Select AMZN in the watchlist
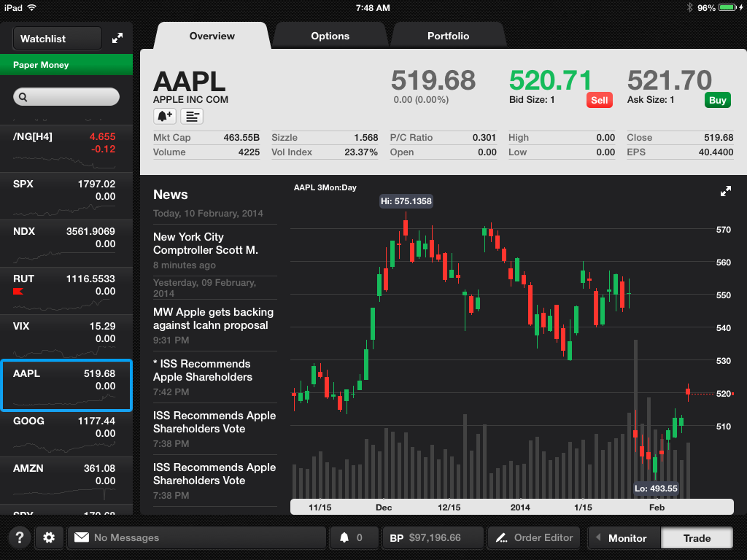 pyautogui.click(x=66, y=481)
